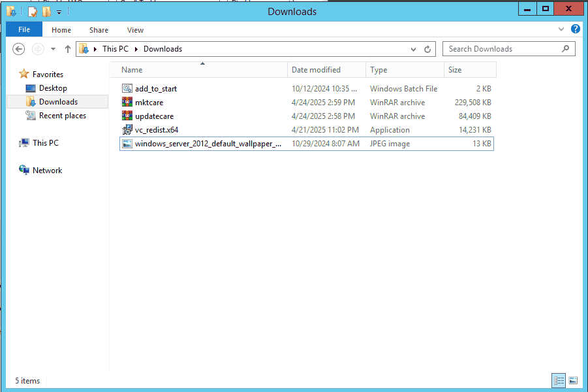Select the add_to_start batch file
The width and height of the screenshot is (588, 392).
pos(306,89)
